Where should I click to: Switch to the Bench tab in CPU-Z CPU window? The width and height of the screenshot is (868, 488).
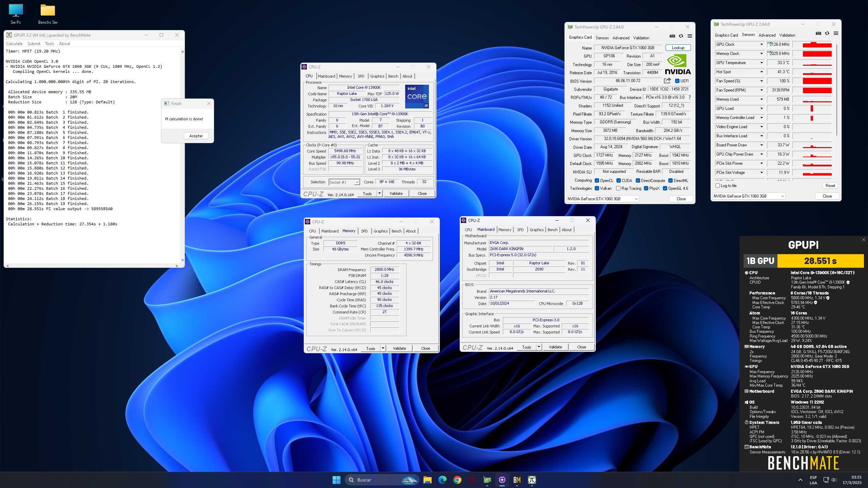393,76
